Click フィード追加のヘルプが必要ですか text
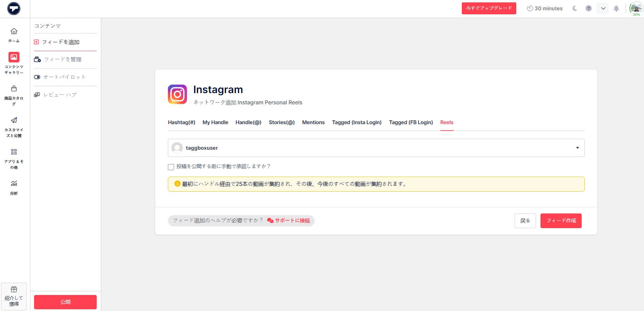Screen dimensions: 644x311 point(218,221)
